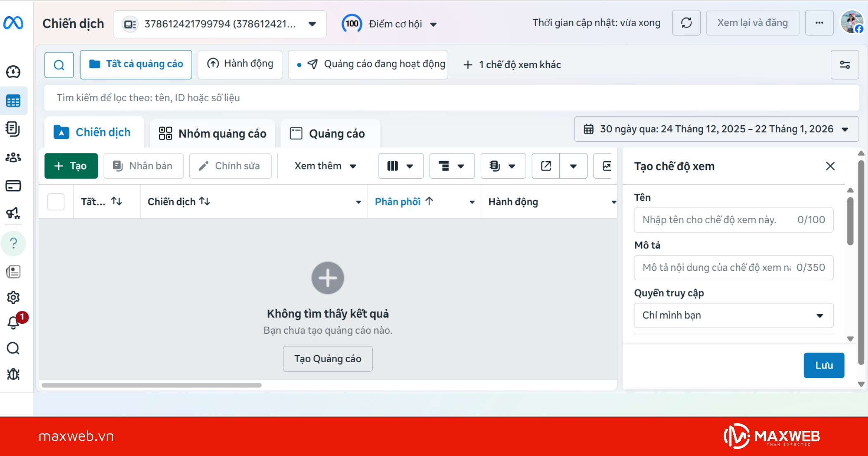Refresh data with the reload icon

point(686,23)
